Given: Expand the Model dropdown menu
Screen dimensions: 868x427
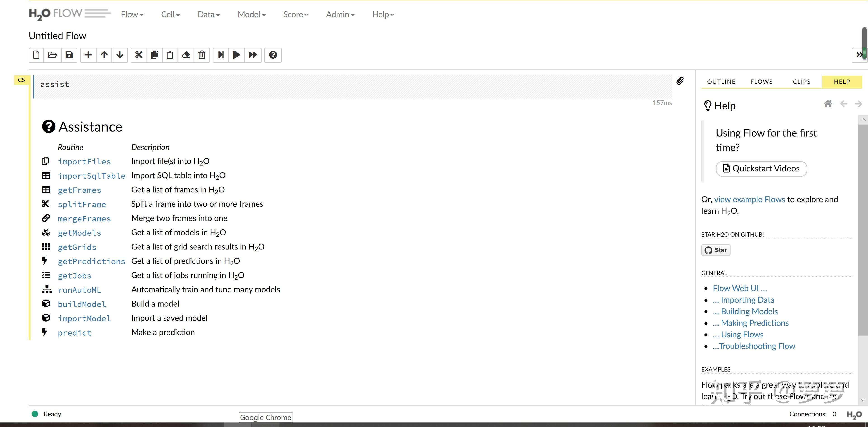Looking at the screenshot, I should pyautogui.click(x=251, y=14).
